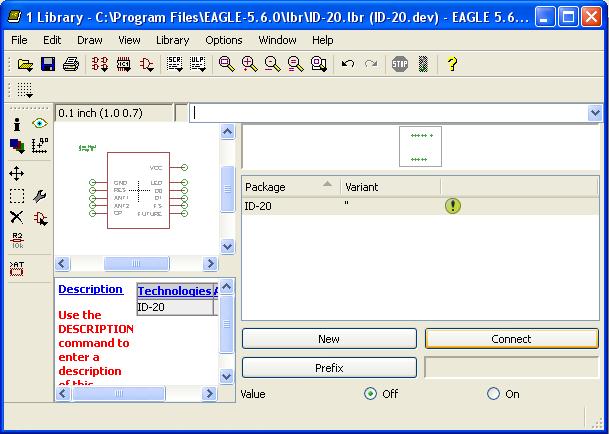This screenshot has width=609, height=434.
Task: Zoom out with minus magnifier icon
Action: 273,64
